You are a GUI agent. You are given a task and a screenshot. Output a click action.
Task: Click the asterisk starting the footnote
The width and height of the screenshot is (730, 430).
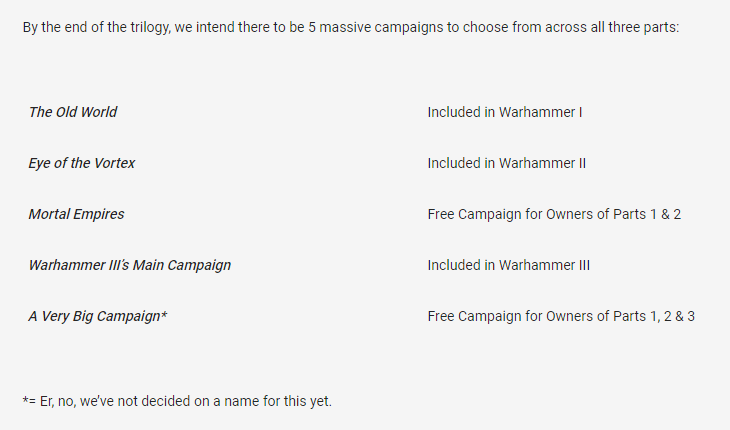point(25,399)
